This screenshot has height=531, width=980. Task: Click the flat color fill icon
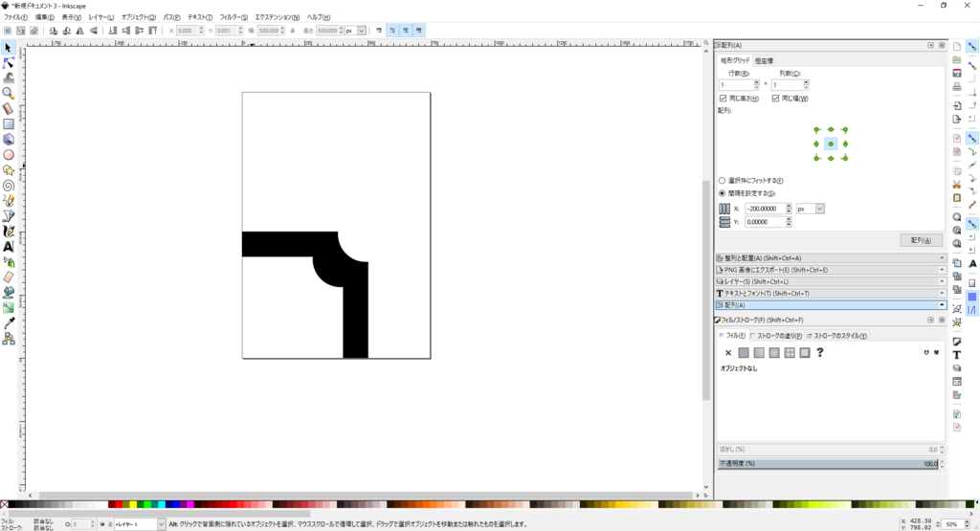[743, 353]
